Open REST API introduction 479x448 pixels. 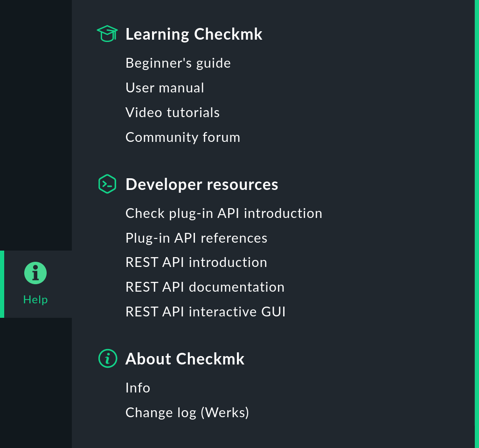(x=196, y=262)
